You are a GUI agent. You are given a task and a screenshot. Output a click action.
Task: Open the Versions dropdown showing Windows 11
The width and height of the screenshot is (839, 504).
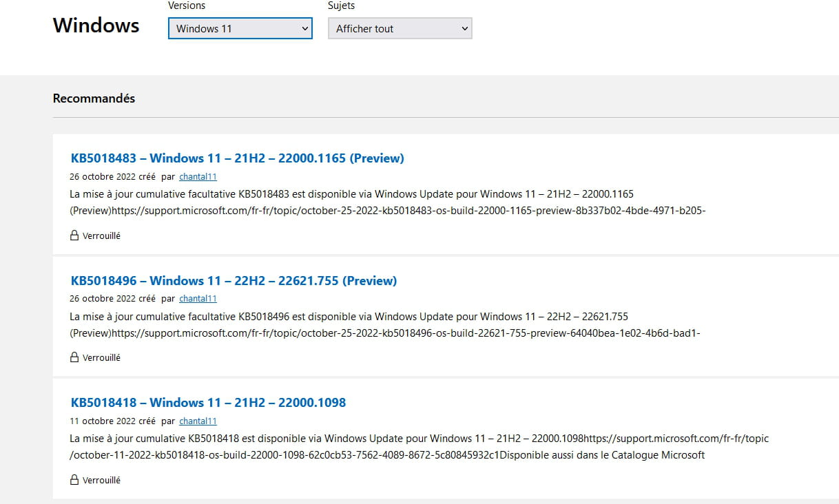(240, 28)
